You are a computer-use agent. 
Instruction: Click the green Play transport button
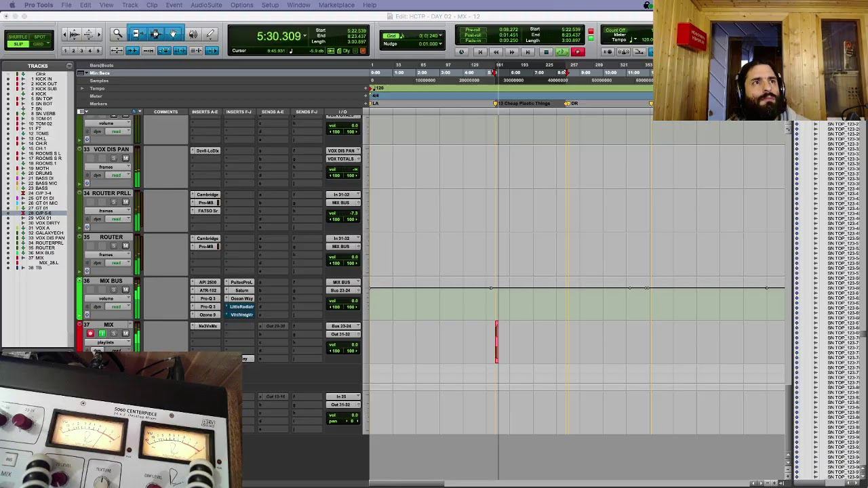pos(561,52)
